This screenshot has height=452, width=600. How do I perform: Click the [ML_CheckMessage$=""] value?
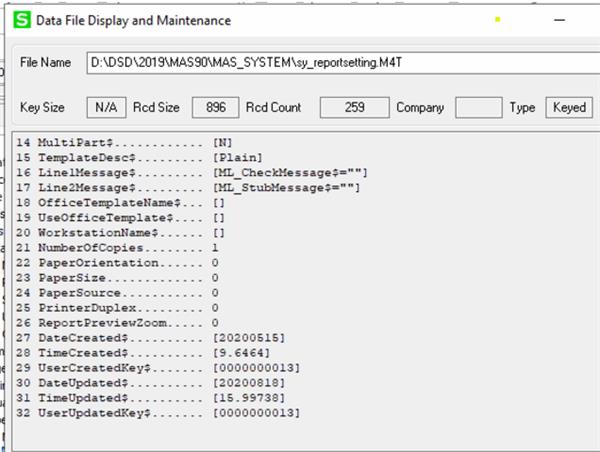coord(290,173)
